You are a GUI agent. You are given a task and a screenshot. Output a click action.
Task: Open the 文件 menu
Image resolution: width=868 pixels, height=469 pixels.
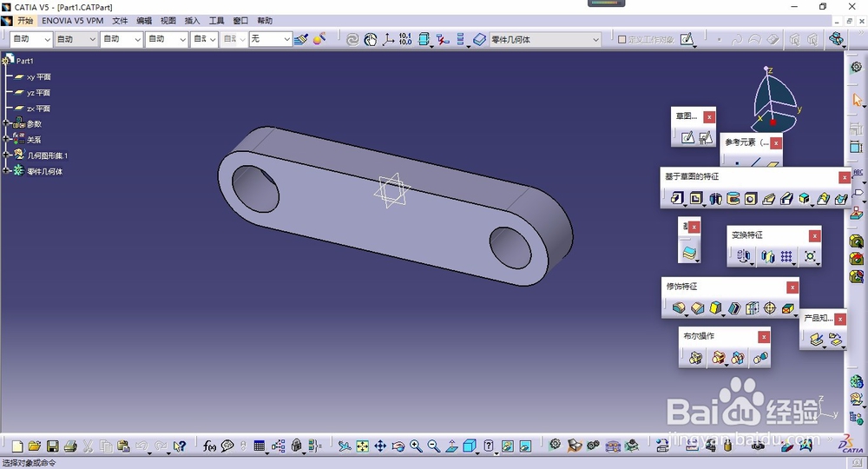tap(120, 21)
